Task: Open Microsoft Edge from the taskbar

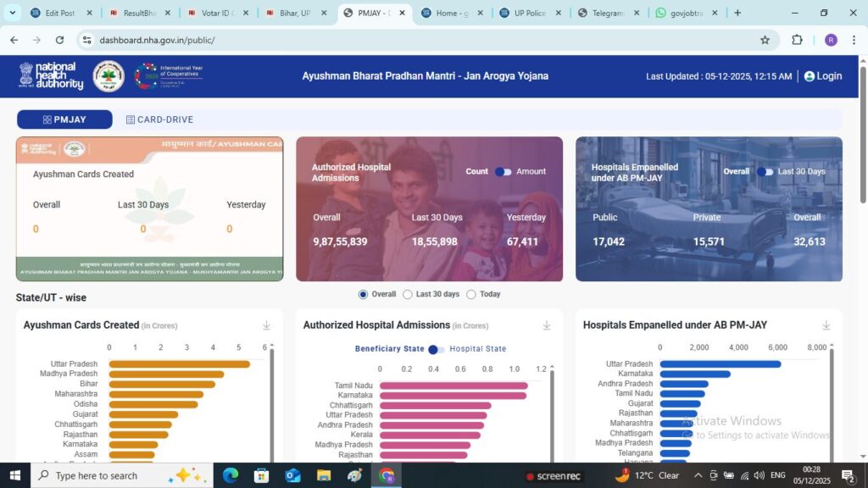Action: [231, 475]
